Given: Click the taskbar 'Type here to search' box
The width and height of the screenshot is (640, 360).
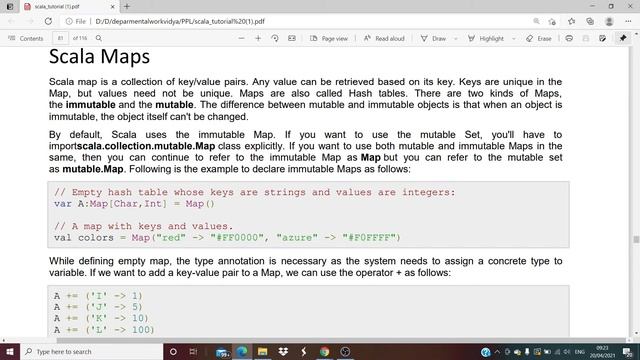Looking at the screenshot, I should [92, 351].
